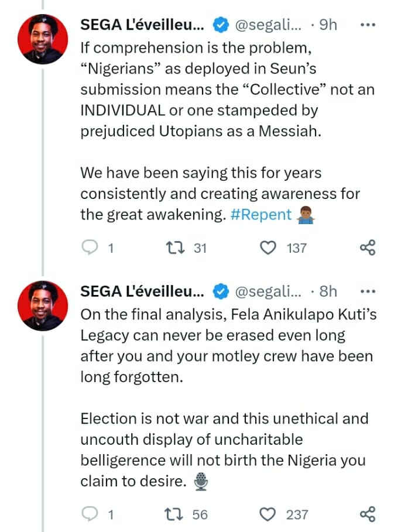The image size is (394, 532).
Task: Like the tweet with 237 likes
Action: point(268,514)
